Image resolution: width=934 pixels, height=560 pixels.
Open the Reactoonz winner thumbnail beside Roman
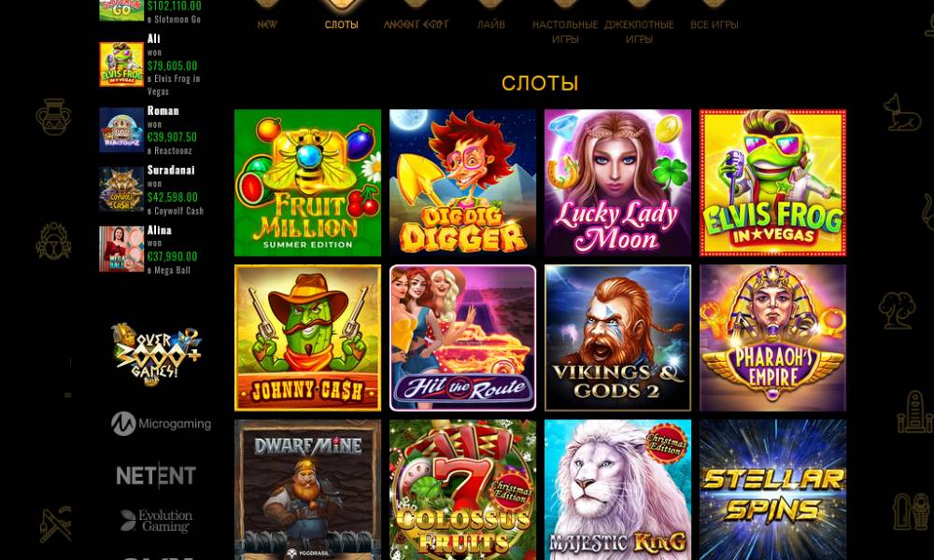(121, 130)
